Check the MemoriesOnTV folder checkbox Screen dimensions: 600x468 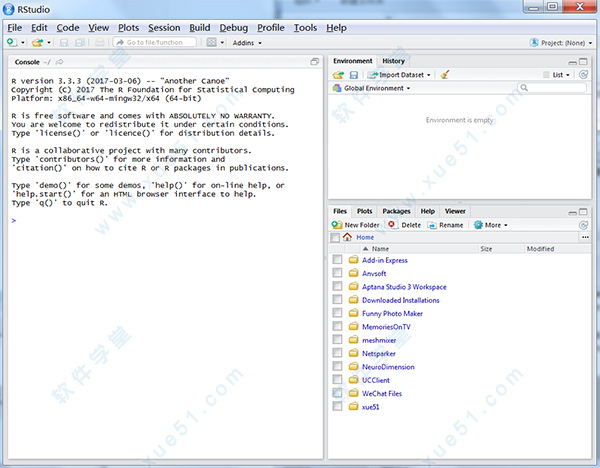click(x=337, y=326)
